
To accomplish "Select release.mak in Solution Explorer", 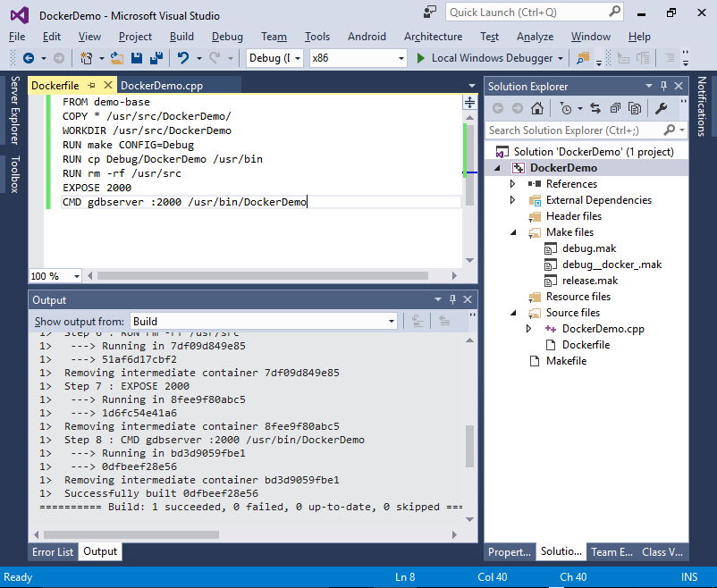I will pos(590,281).
